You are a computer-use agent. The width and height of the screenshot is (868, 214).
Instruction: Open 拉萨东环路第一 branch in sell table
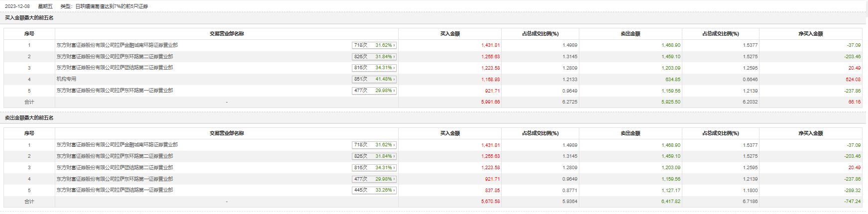[114, 179]
